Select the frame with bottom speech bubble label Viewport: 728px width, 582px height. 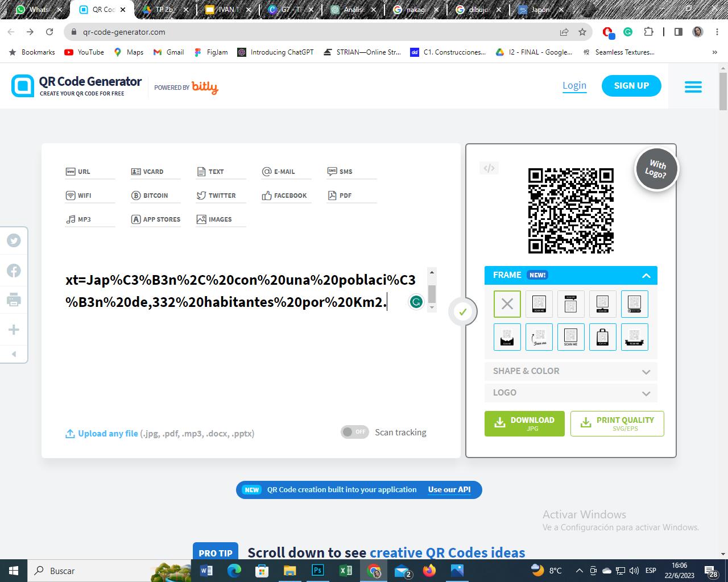[x=603, y=304]
